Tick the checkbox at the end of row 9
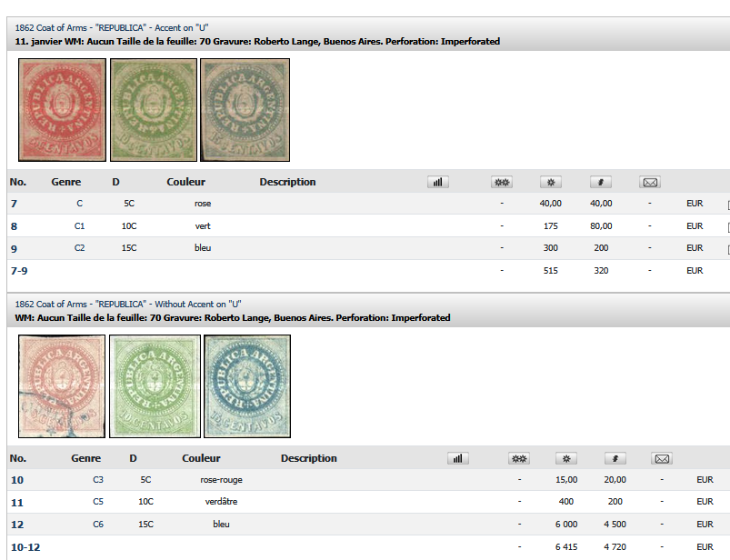The image size is (730, 560). 727,248
